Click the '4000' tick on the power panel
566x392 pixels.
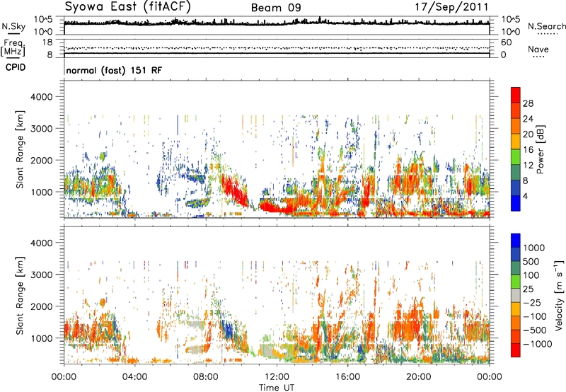pos(41,97)
